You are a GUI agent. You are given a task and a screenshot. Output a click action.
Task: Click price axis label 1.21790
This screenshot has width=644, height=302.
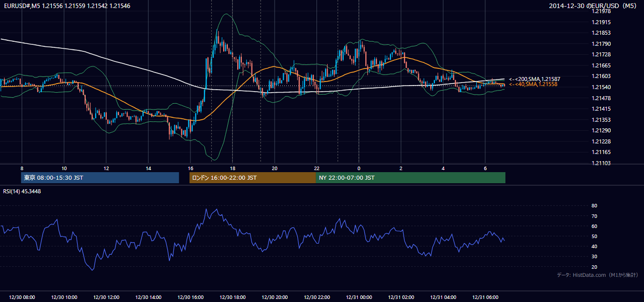click(x=602, y=44)
